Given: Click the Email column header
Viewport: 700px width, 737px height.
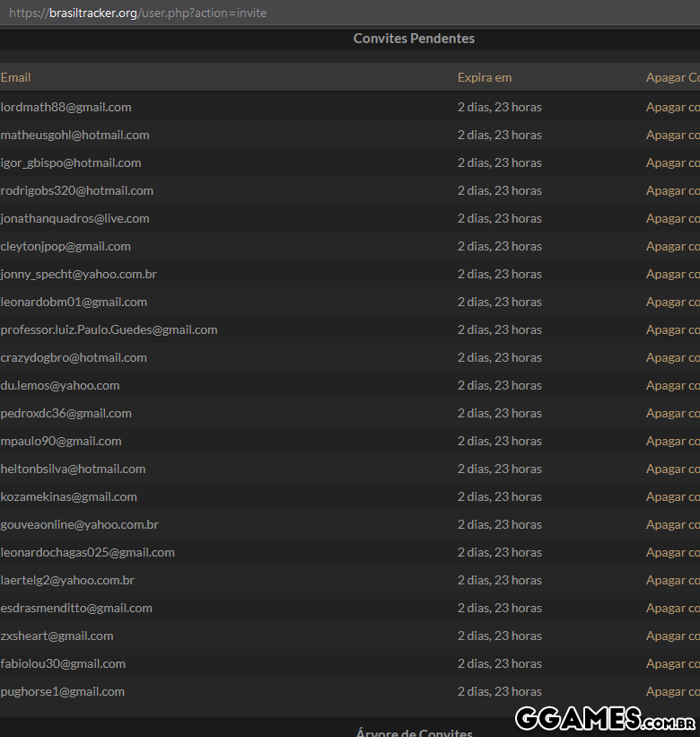Looking at the screenshot, I should pos(15,77).
